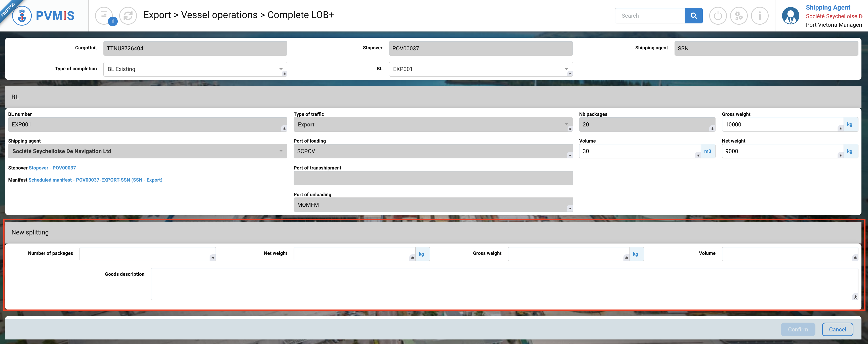The width and height of the screenshot is (868, 344).
Task: Edit the Net weight field 9000
Action: pos(782,151)
